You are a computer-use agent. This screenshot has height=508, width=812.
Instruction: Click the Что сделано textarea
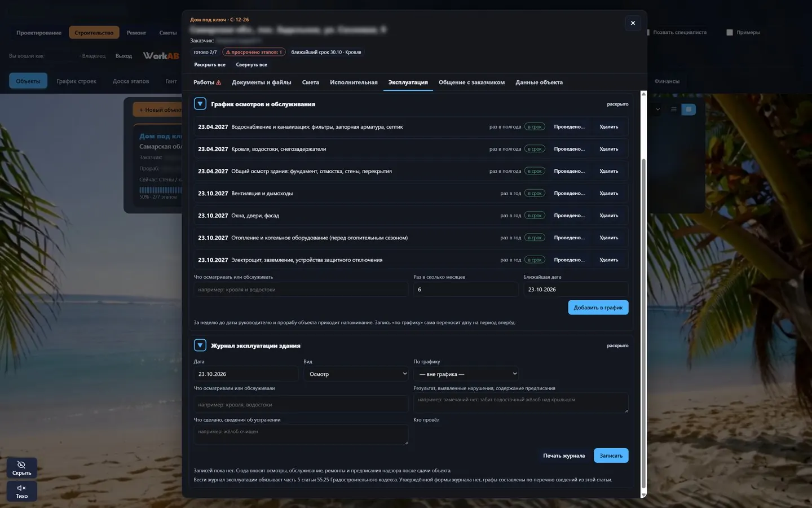pyautogui.click(x=301, y=435)
